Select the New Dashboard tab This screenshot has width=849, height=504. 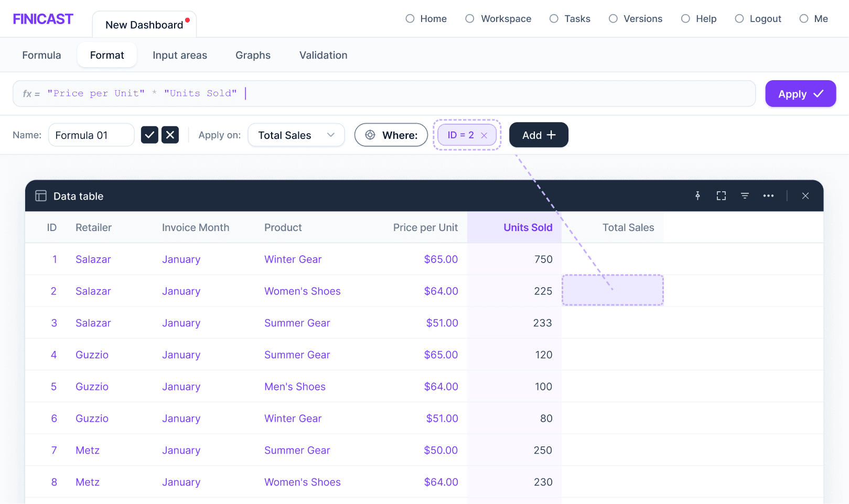[144, 25]
